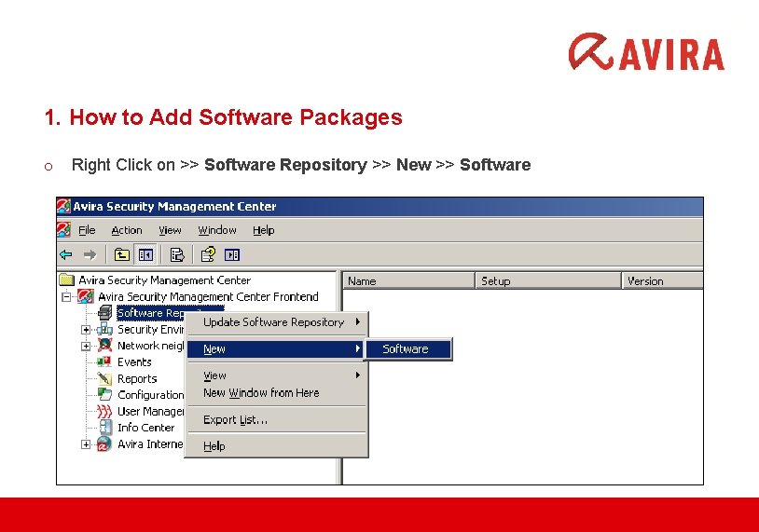This screenshot has height=532, width=759.
Task: Open the Update Software Repository submenu arrow
Action: click(358, 321)
